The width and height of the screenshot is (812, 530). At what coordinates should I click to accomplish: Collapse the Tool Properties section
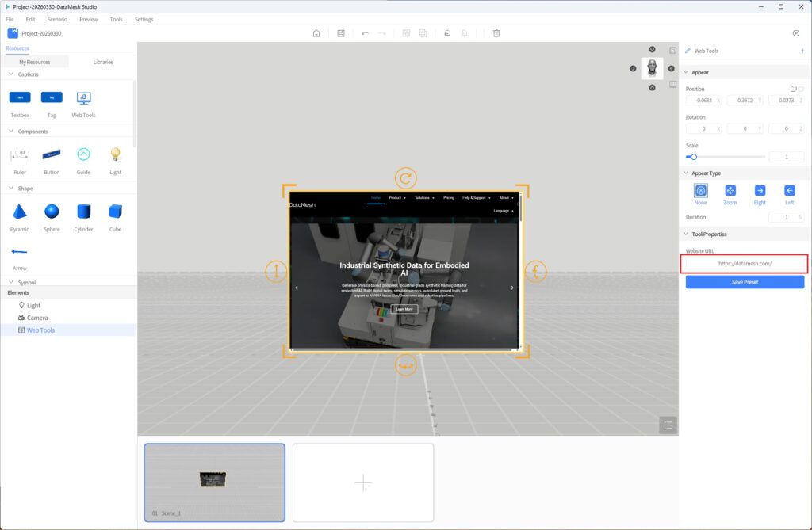pos(686,234)
